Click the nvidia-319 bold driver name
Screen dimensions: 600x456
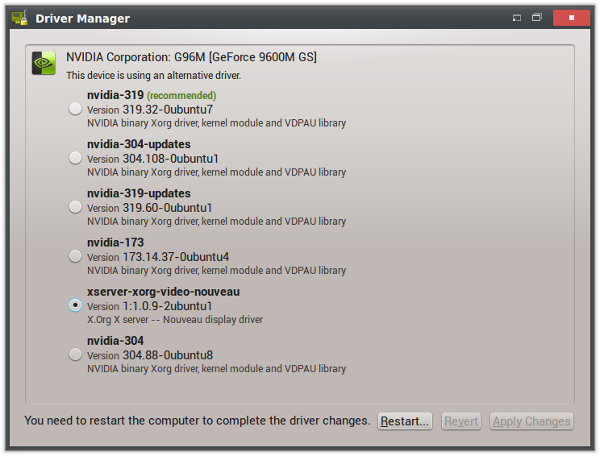click(x=116, y=95)
